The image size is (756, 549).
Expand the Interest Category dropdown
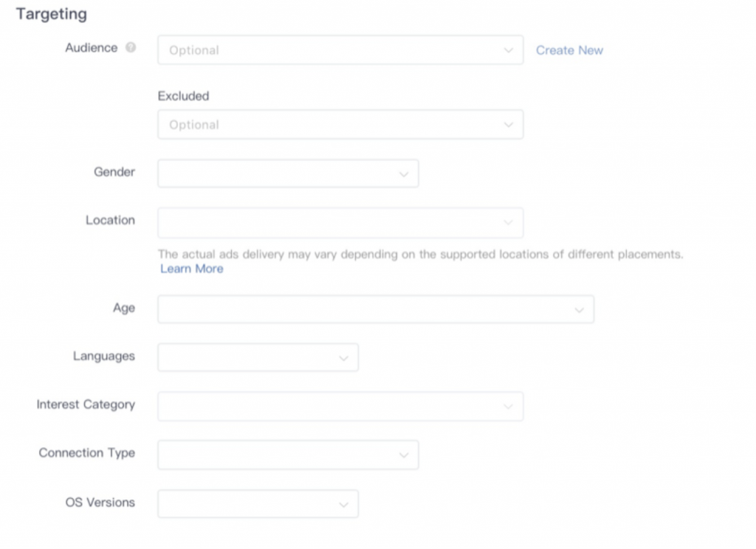point(340,407)
